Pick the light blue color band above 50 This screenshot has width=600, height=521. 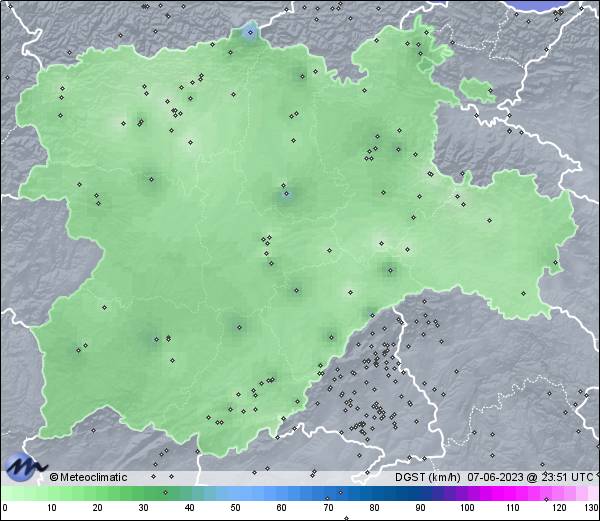click(235, 493)
